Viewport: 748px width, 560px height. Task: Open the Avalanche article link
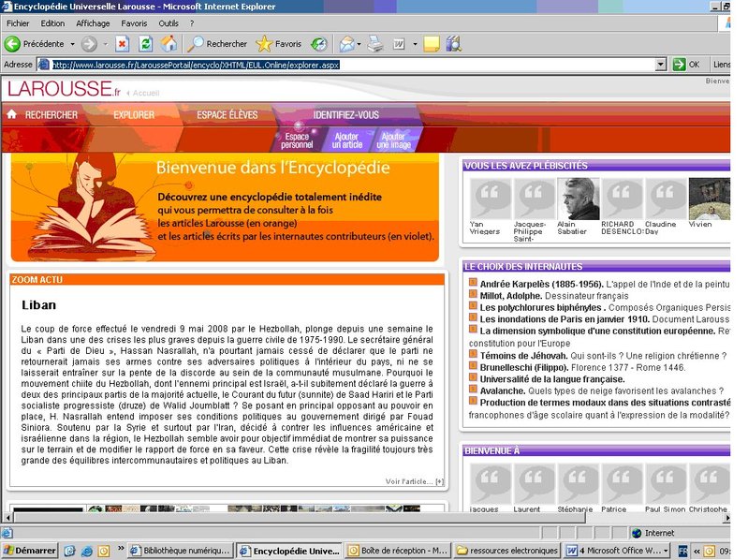[x=503, y=391]
